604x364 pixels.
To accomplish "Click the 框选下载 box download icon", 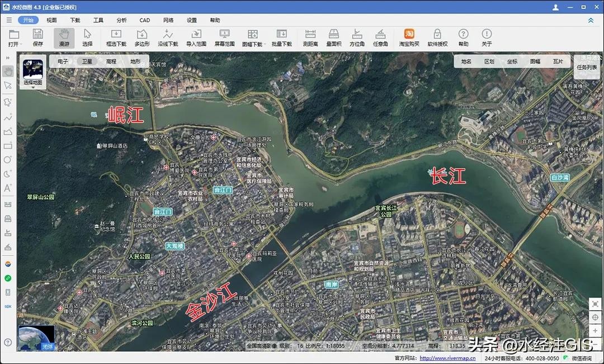I will coord(116,37).
